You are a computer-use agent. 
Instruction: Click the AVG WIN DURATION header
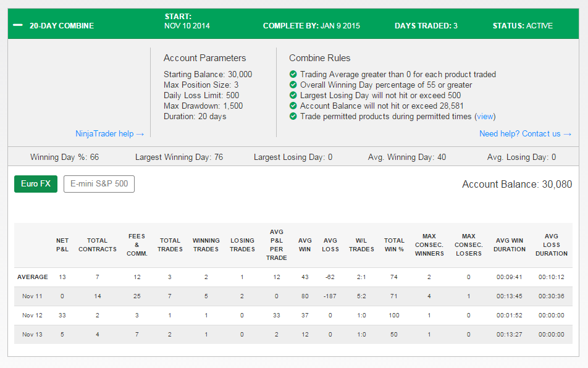coord(509,245)
